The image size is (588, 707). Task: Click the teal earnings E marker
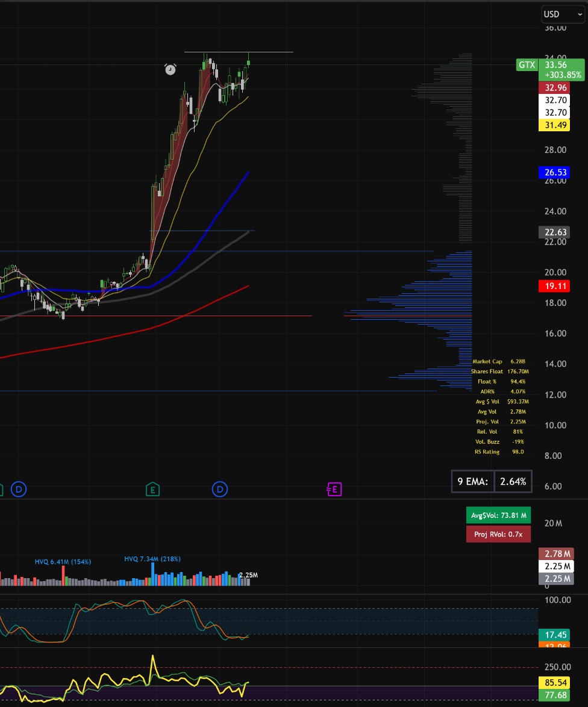153,489
